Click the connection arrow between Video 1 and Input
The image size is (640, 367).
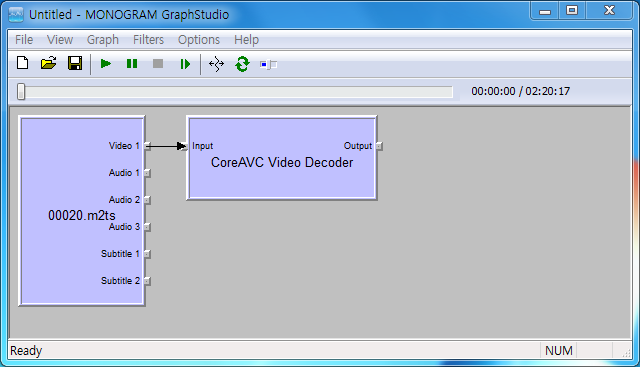point(166,146)
